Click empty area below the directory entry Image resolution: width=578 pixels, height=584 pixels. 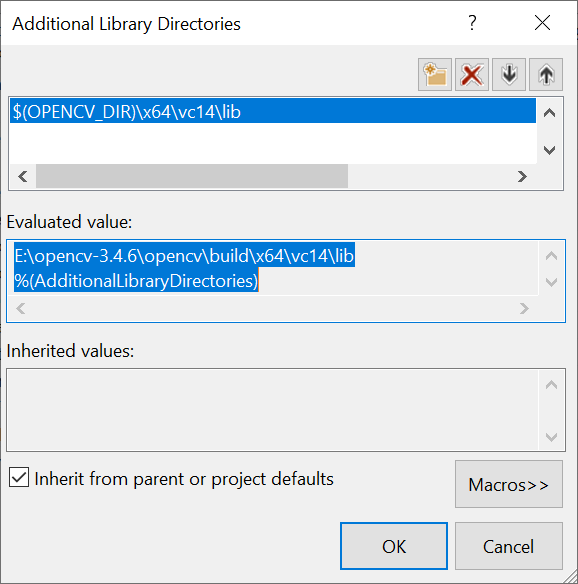(x=273, y=143)
